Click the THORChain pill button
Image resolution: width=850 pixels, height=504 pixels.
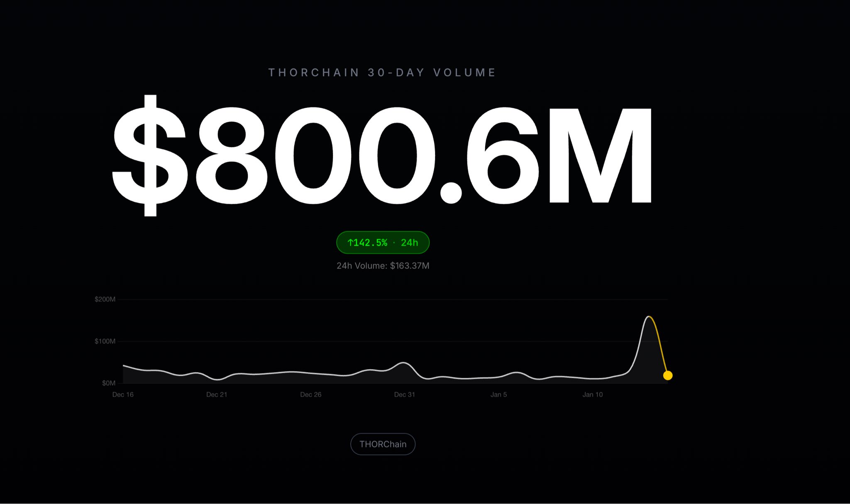point(383,444)
